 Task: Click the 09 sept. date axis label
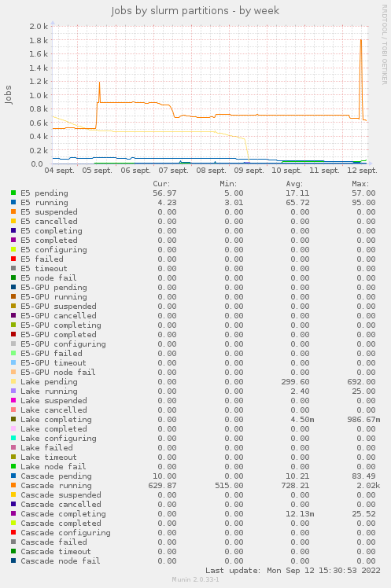(249, 171)
